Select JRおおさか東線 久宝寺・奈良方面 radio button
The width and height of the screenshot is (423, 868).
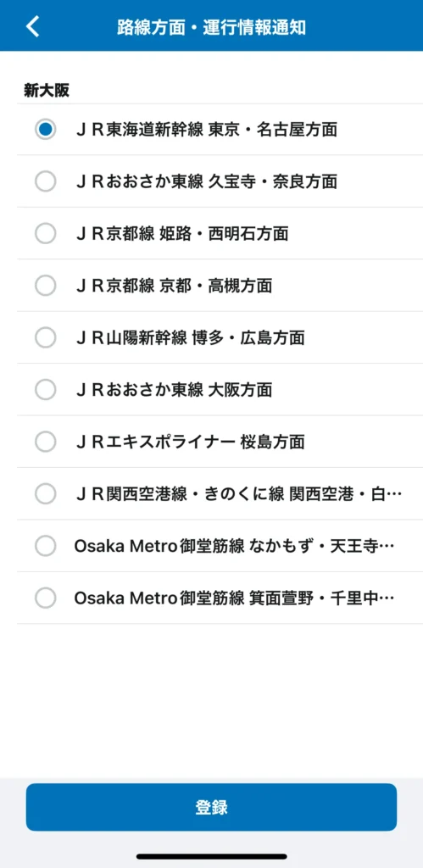tap(46, 181)
